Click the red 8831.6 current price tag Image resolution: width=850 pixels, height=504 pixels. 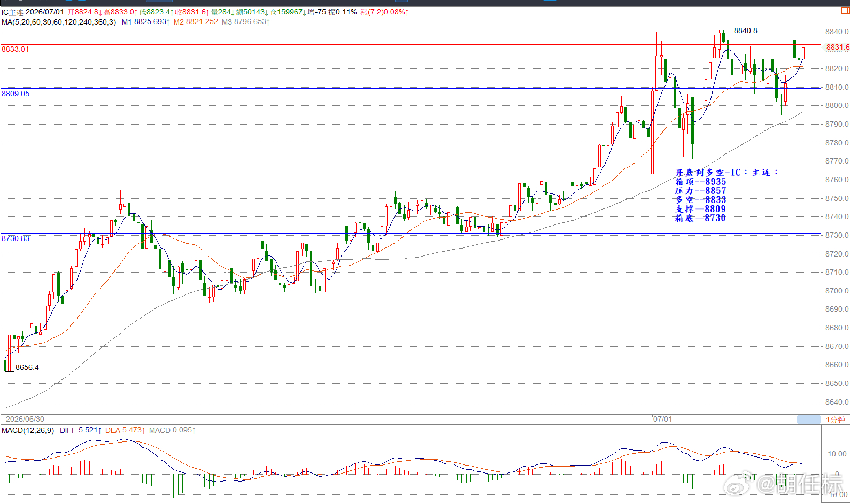(837, 47)
